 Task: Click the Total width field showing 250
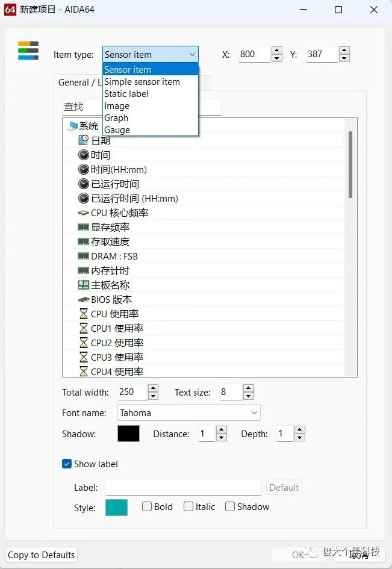[132, 392]
